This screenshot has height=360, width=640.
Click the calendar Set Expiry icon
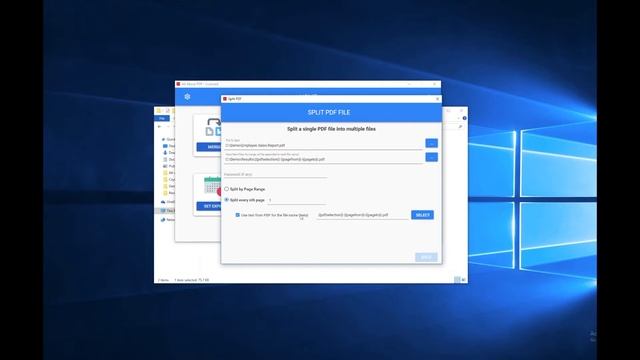[213, 186]
